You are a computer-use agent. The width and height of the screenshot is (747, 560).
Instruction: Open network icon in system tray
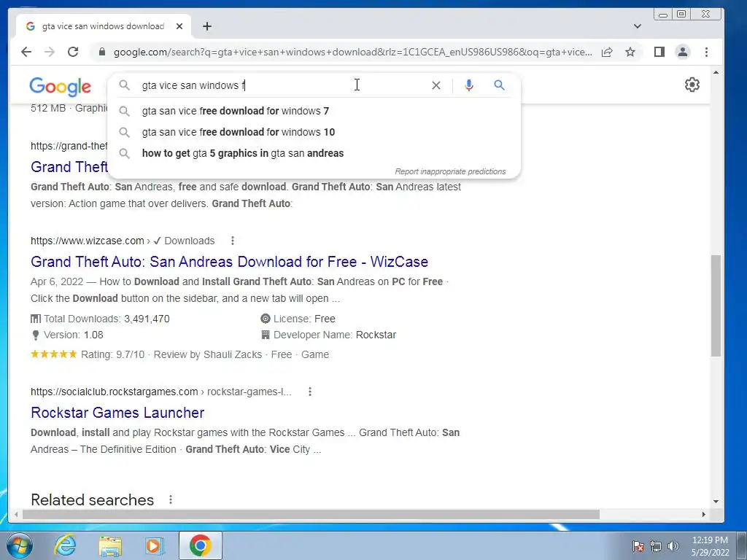(656, 546)
